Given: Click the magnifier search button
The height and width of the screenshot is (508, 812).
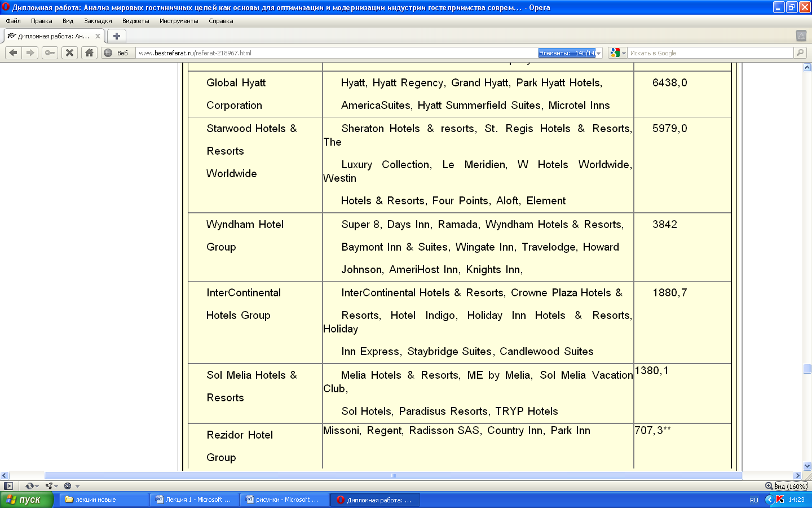Looking at the screenshot, I should pos(800,52).
